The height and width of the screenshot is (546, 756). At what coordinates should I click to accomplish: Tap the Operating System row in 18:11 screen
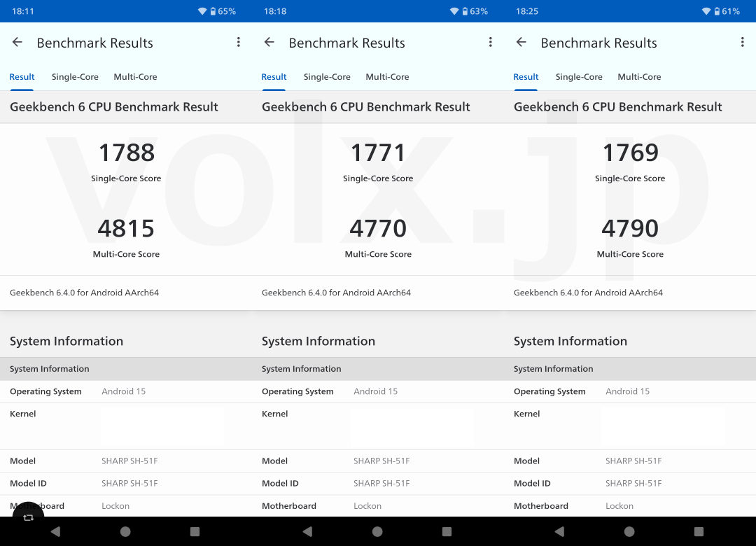(x=126, y=392)
